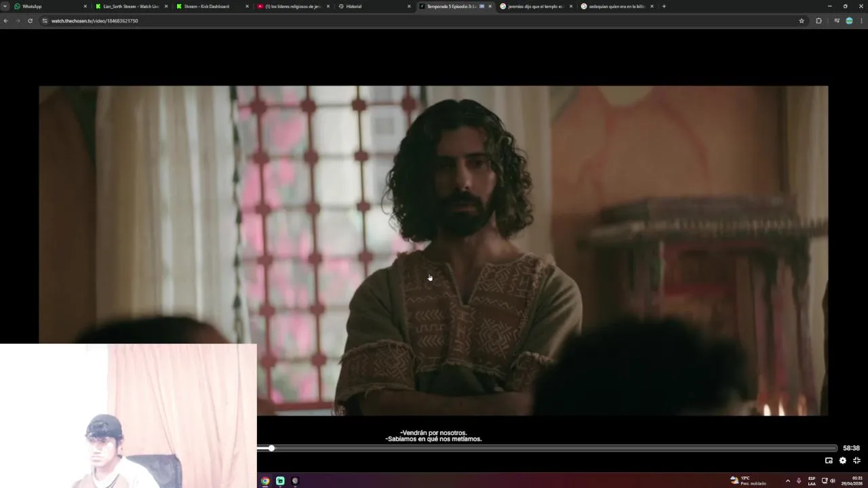This screenshot has width=868, height=488.
Task: Focus the address bar with thechosen URL
Action: point(420,21)
